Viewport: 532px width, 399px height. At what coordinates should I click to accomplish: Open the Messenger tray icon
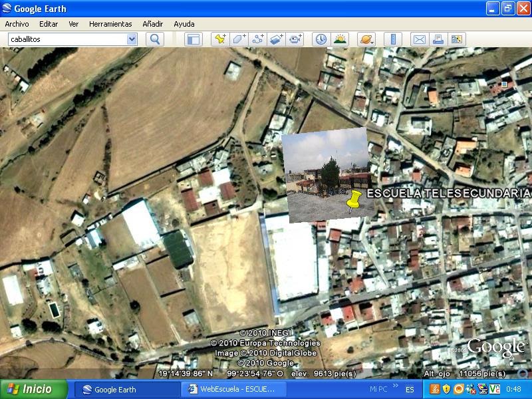click(x=471, y=389)
